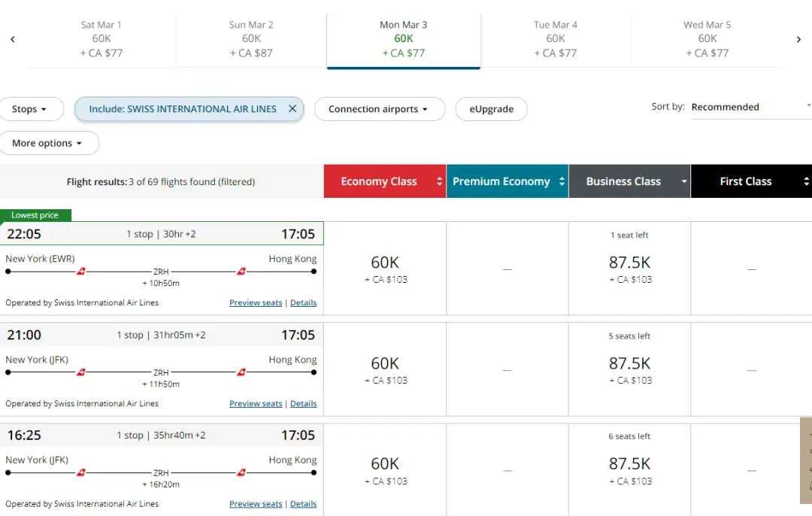Click previous dates left arrow

coord(13,39)
